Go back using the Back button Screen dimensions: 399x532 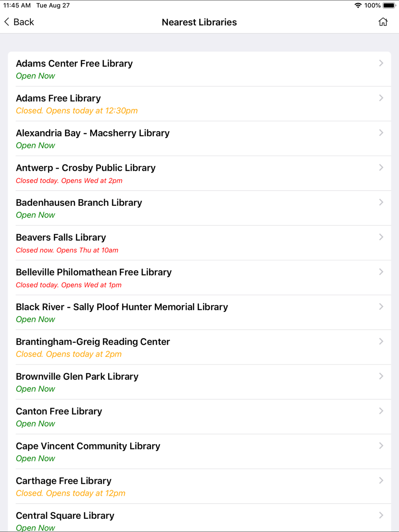pyautogui.click(x=19, y=22)
